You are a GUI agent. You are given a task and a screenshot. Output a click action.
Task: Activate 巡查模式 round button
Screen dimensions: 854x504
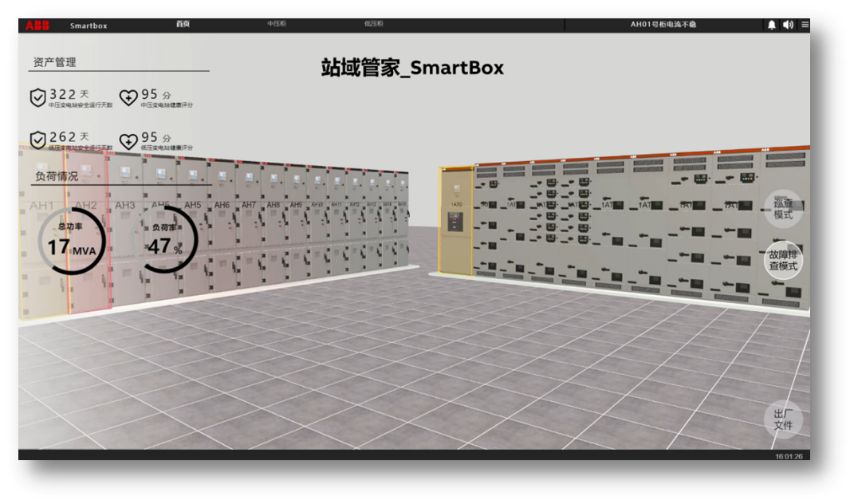coord(783,209)
